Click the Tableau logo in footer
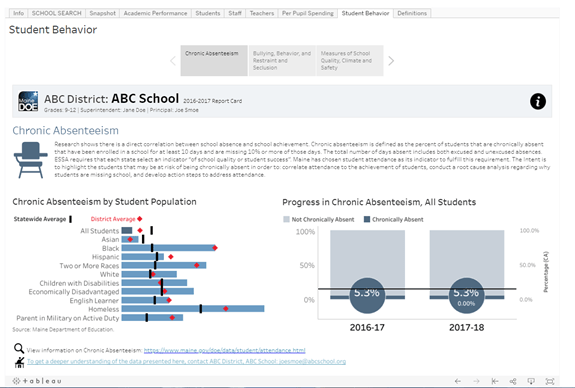Screen dimensions: 575x388 (37, 381)
